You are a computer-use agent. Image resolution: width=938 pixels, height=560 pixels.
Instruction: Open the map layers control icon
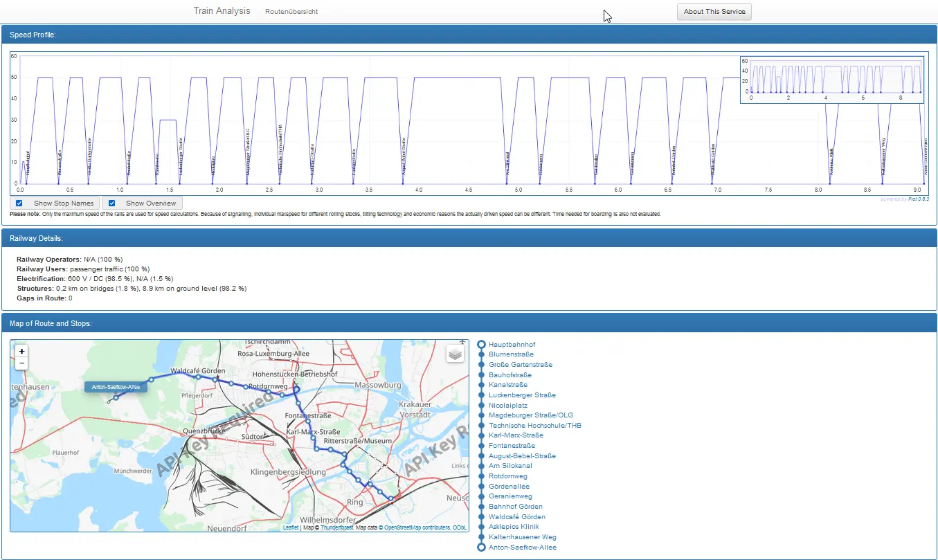click(x=454, y=354)
